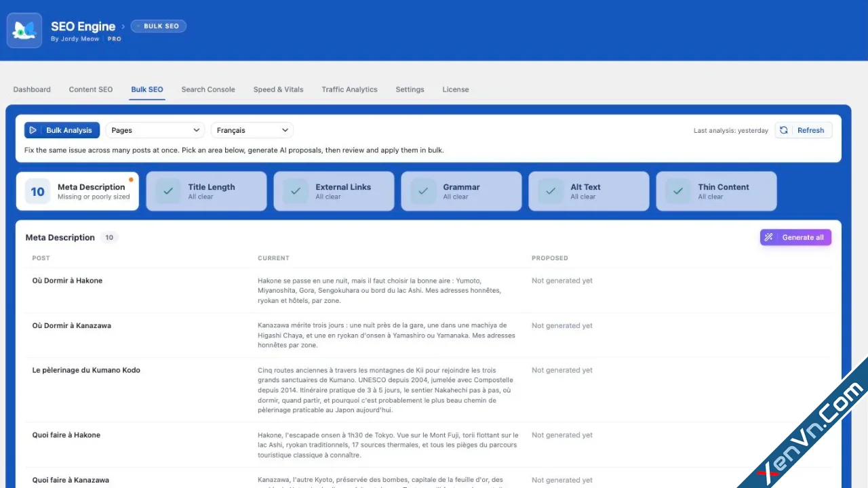Click the refresh arrows icon
The image size is (868, 488).
(x=784, y=130)
